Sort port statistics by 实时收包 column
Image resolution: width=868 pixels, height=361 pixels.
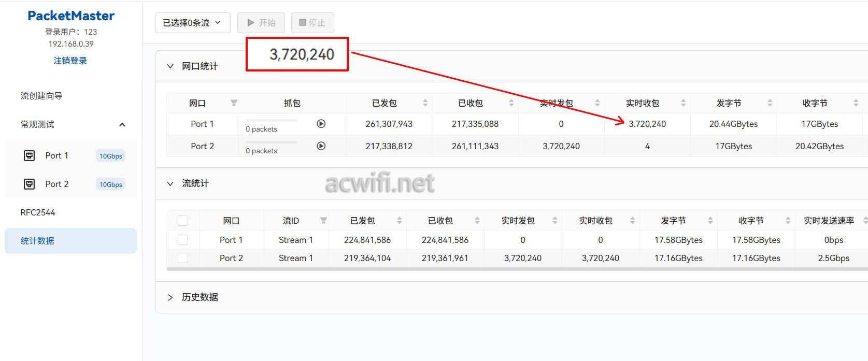(x=683, y=103)
